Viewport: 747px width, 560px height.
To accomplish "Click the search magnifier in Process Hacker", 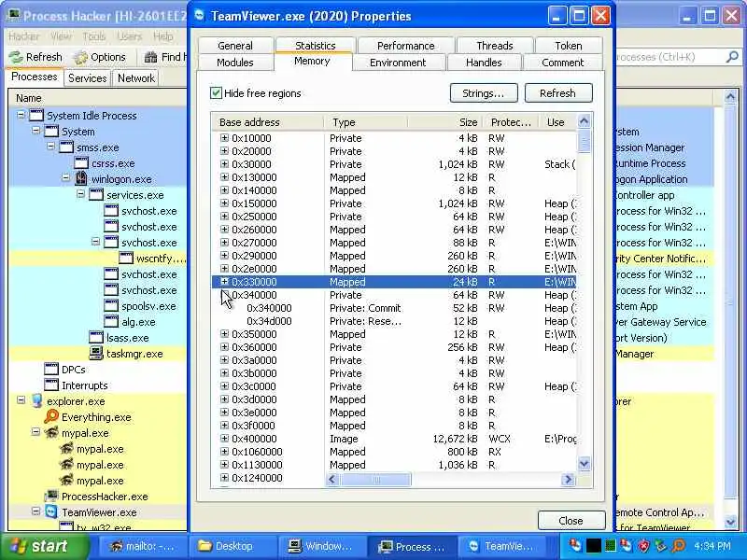I will click(x=732, y=57).
